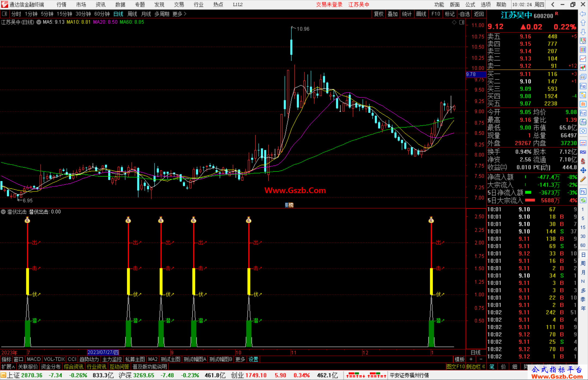Click the red S dollar sidebar icon
Screen dimensions: 588x380
[x=583, y=161]
